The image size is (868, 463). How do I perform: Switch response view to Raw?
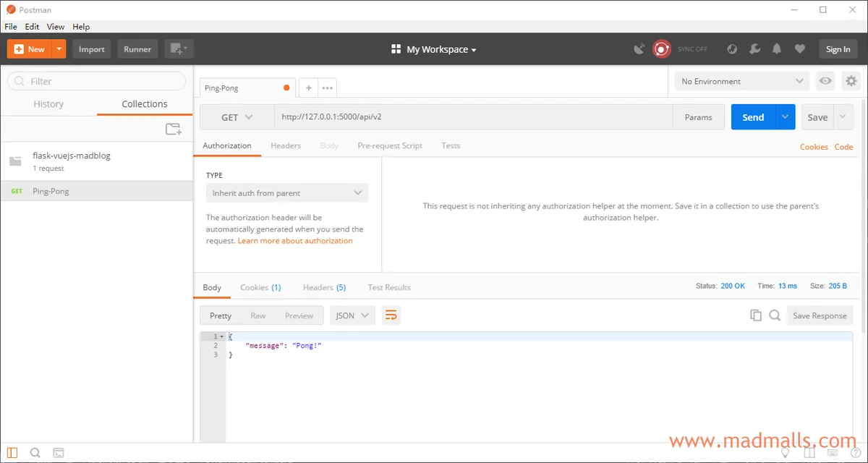258,315
